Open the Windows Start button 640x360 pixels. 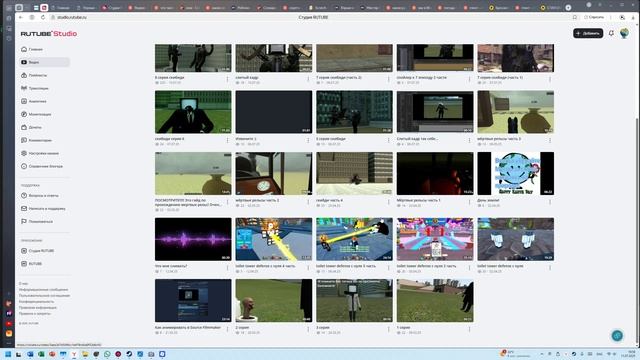(8, 354)
